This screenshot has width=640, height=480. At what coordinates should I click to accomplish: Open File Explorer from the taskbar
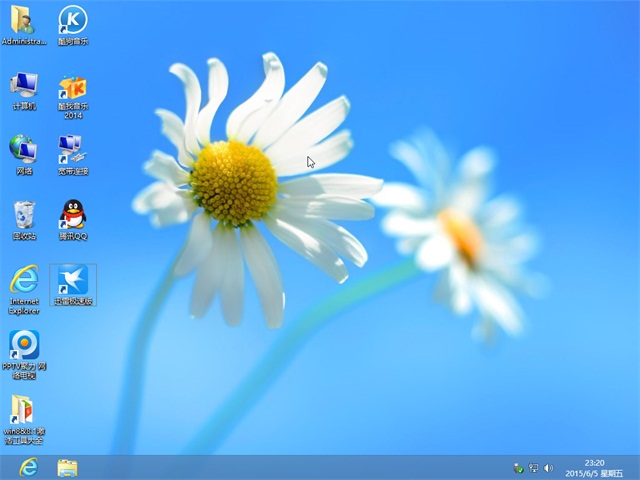[x=67, y=467]
